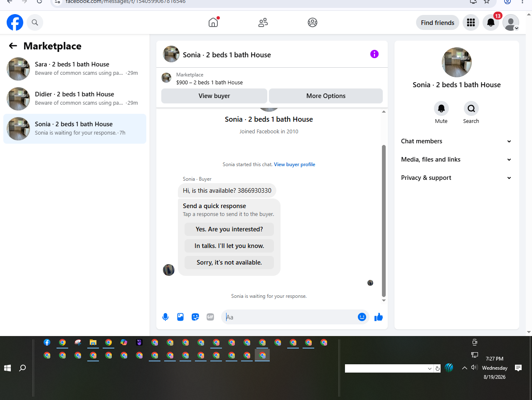
Task: Open the Copilot icon in the taskbar
Action: pyautogui.click(x=124, y=343)
